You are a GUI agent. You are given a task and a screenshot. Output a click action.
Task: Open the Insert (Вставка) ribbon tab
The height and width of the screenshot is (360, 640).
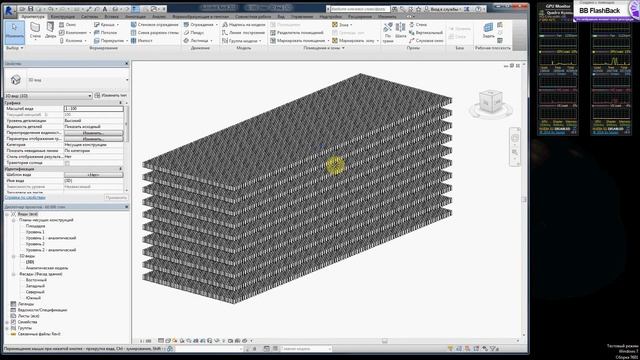click(x=111, y=17)
